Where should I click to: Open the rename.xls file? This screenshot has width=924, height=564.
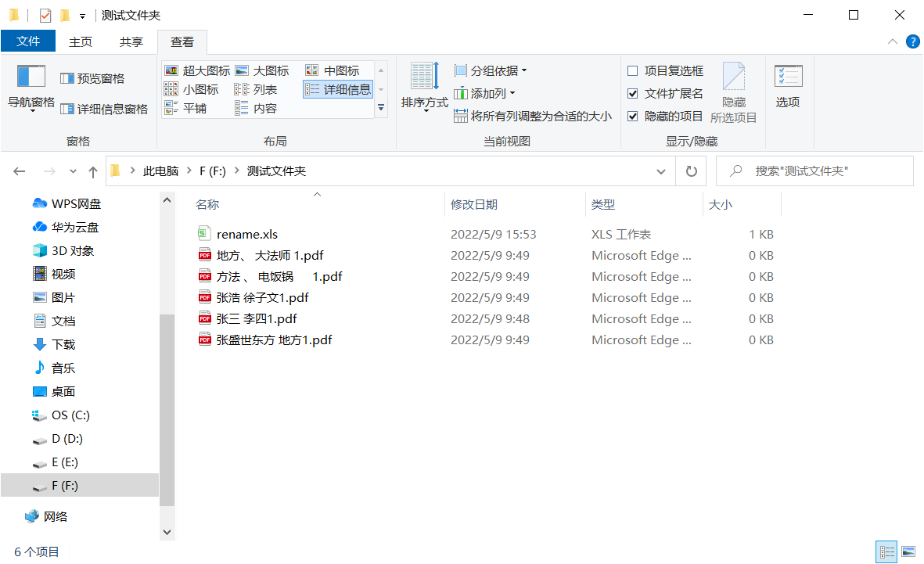[247, 233]
